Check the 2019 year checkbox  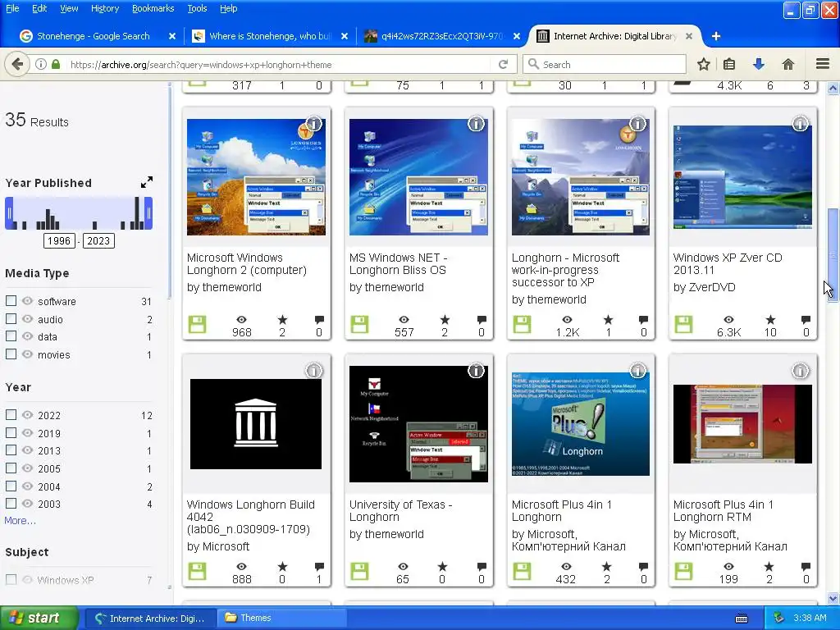[11, 432]
